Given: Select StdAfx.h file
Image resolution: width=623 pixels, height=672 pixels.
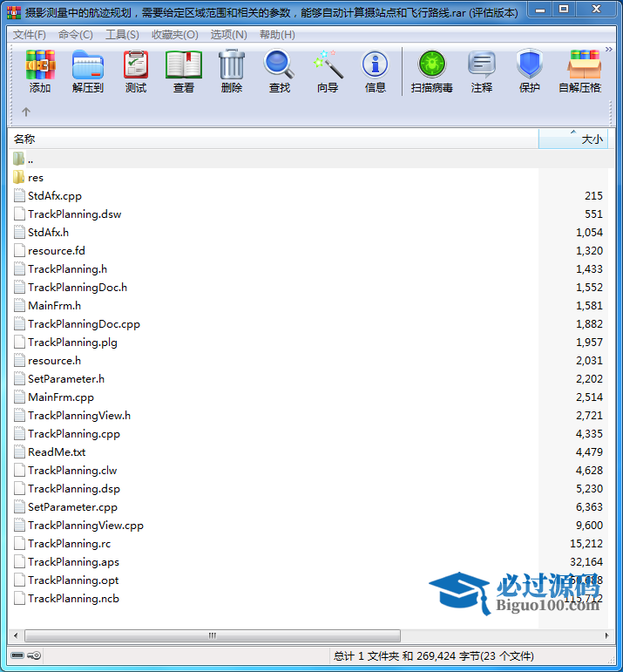Looking at the screenshot, I should 49,233.
